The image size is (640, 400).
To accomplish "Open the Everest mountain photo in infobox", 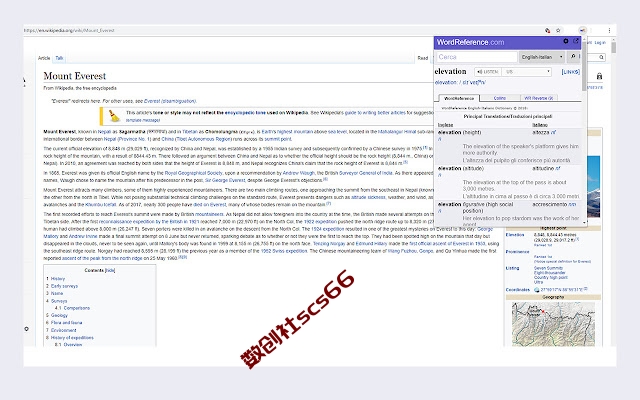I will coord(593,186).
